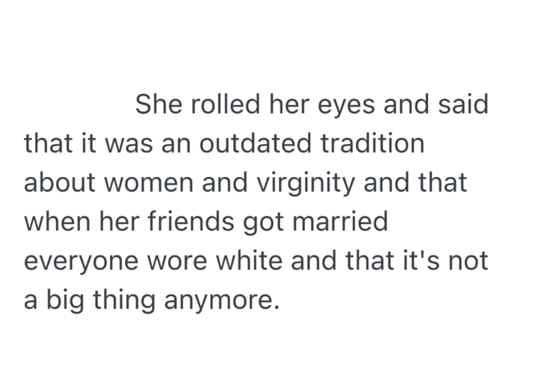Place cursor on the word "tradition"
This screenshot has width=535, height=392.
[373, 143]
